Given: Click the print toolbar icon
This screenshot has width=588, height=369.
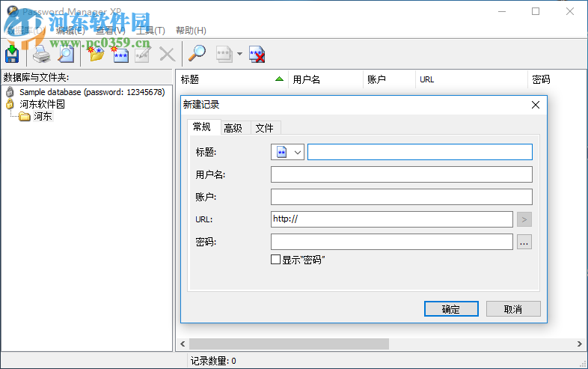Looking at the screenshot, I should [41, 54].
